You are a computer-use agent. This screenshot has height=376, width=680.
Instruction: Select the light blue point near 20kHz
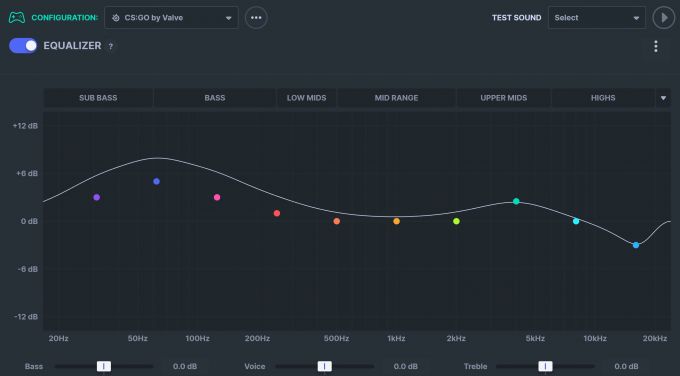click(x=636, y=245)
